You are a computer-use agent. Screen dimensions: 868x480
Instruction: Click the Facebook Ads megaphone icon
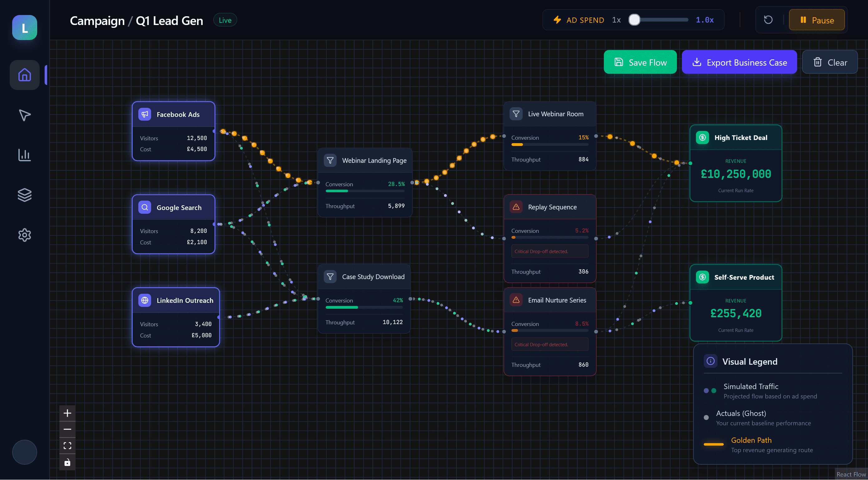145,114
